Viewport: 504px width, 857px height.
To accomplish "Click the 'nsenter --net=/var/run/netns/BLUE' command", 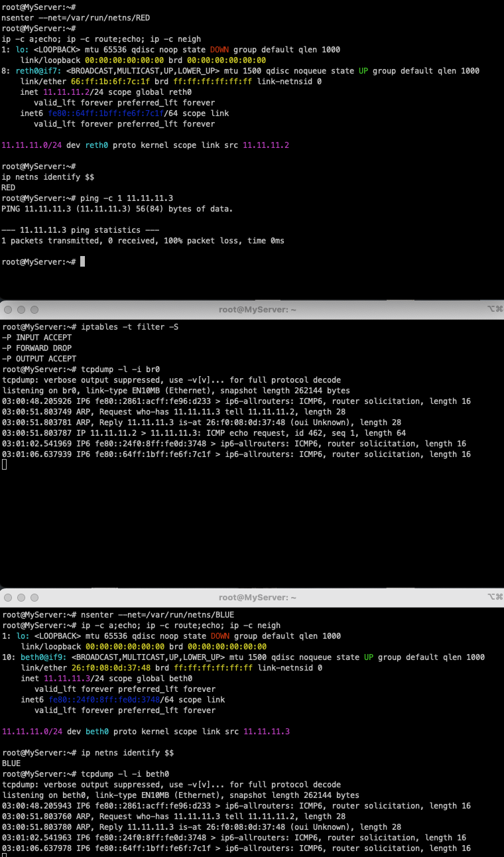I will 157,615.
